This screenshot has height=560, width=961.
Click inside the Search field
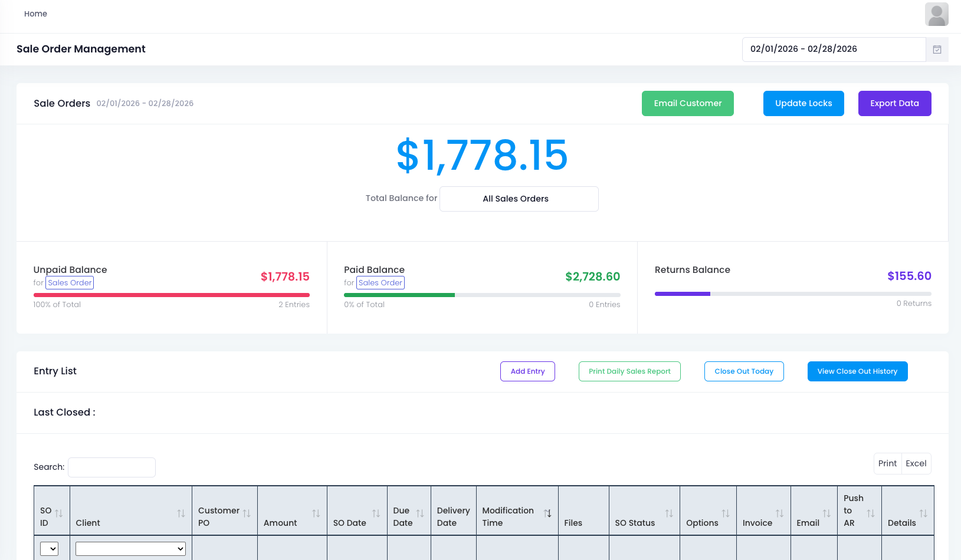(111, 467)
